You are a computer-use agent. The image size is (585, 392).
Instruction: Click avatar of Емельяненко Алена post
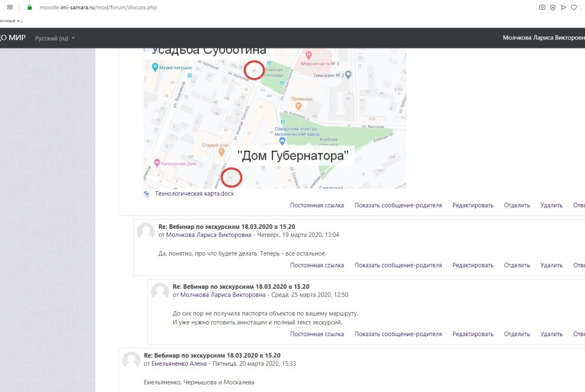pyautogui.click(x=131, y=360)
